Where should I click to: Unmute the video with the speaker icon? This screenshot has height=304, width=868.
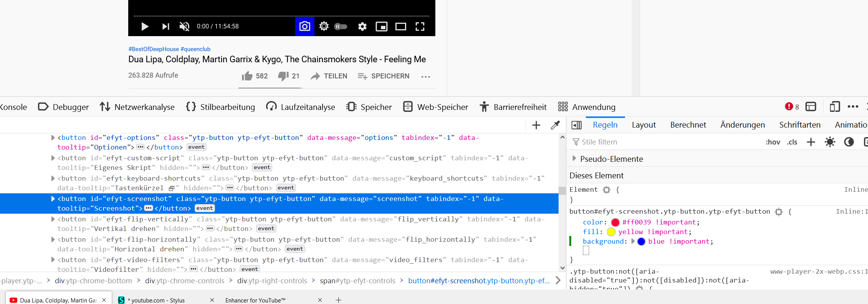click(x=184, y=26)
